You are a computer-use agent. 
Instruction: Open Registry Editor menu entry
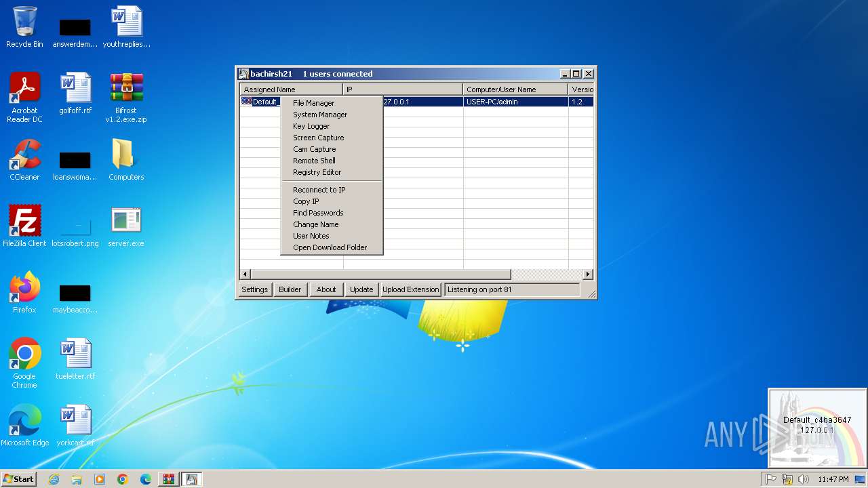[x=332, y=172]
